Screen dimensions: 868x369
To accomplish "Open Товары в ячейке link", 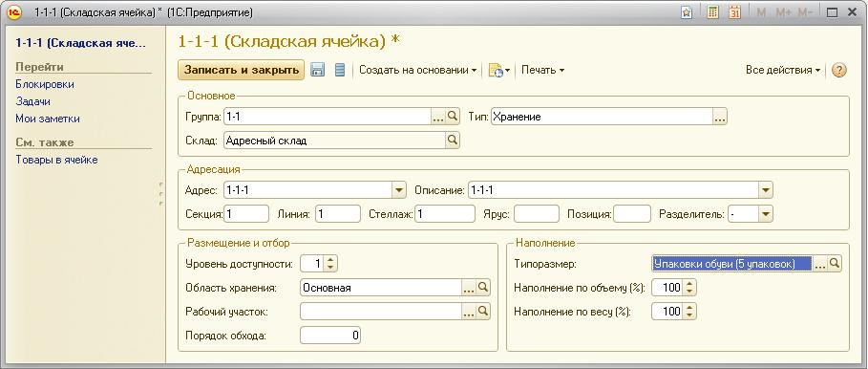I will [56, 160].
